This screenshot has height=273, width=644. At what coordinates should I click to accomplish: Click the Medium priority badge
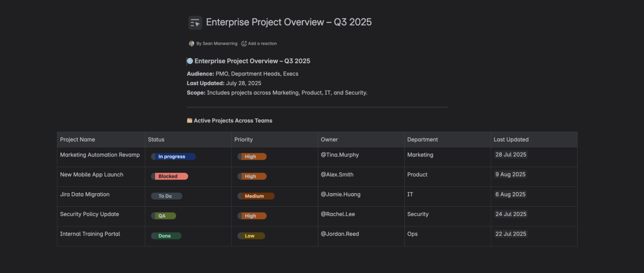256,196
